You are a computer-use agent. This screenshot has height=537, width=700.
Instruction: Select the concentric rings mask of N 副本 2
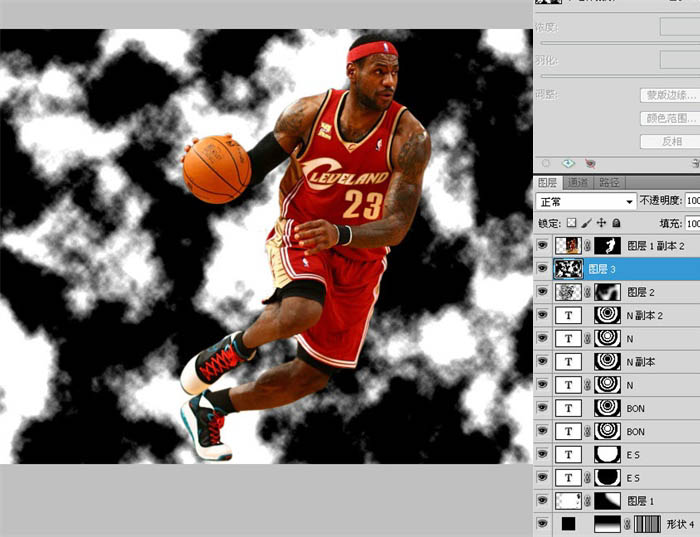608,316
